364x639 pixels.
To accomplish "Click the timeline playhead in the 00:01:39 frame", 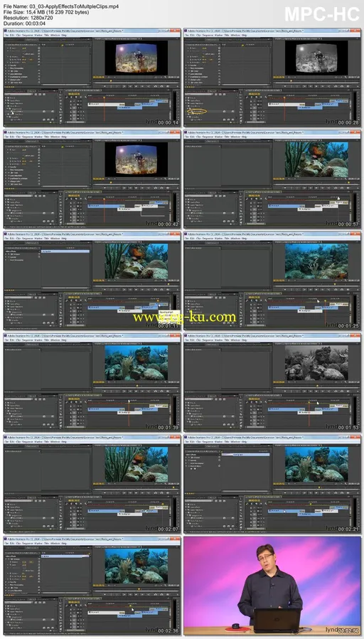I will pos(129,413).
